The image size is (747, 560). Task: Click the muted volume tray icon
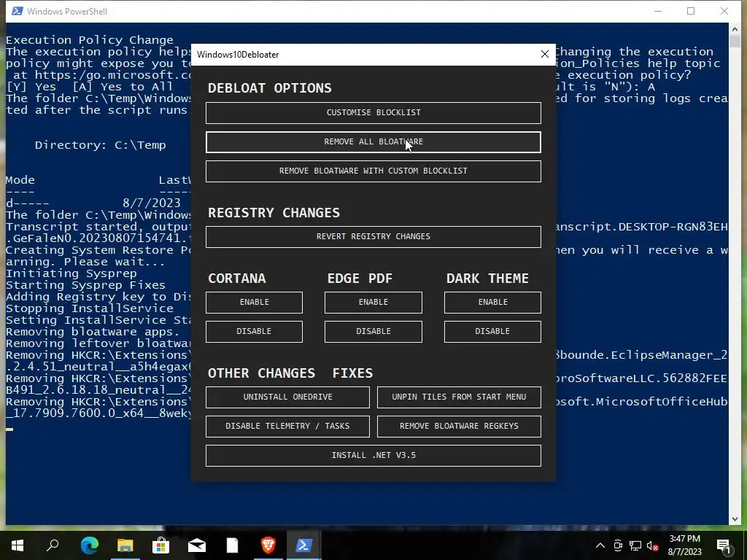pos(652,545)
